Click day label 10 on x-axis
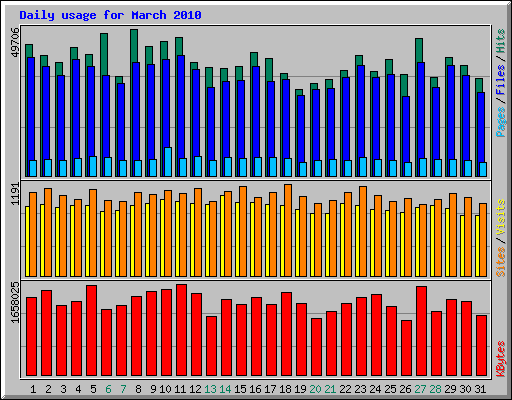Viewport: 512px width, 400px height. tap(165, 389)
